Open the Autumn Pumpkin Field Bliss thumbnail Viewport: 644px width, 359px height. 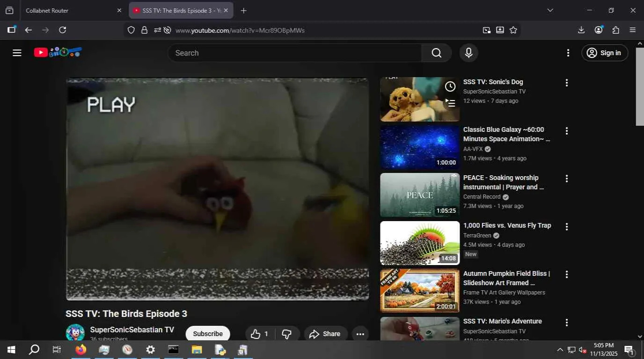[x=420, y=291]
